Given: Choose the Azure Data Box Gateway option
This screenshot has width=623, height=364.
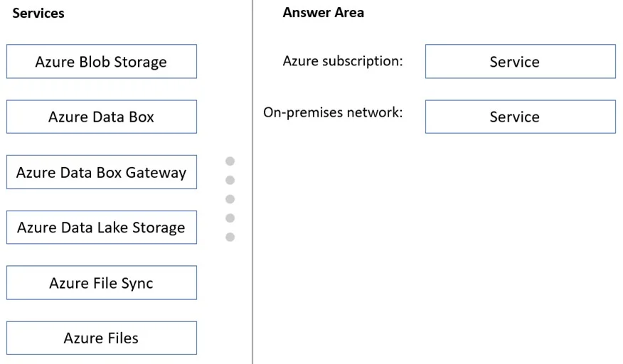Looking at the screenshot, I should [x=102, y=172].
